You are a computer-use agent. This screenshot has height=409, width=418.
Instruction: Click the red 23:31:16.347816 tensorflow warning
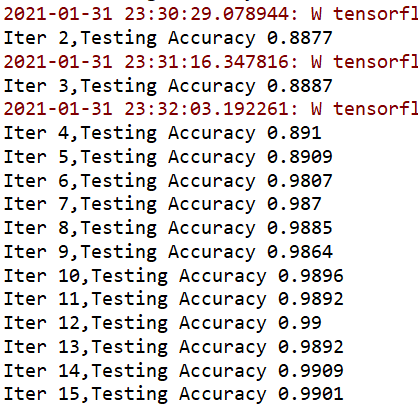coord(211,62)
